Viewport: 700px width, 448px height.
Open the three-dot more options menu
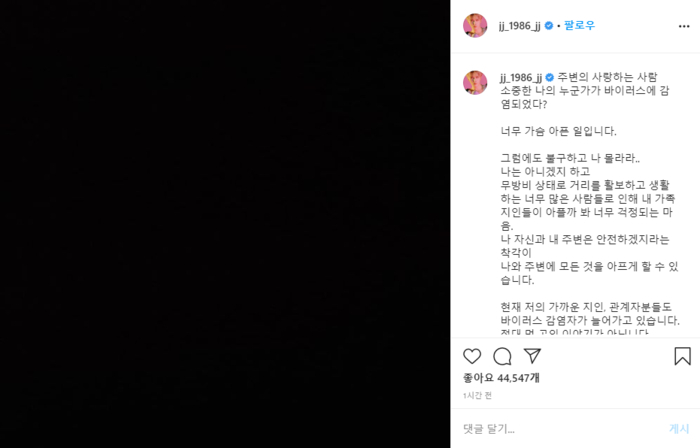click(x=684, y=26)
